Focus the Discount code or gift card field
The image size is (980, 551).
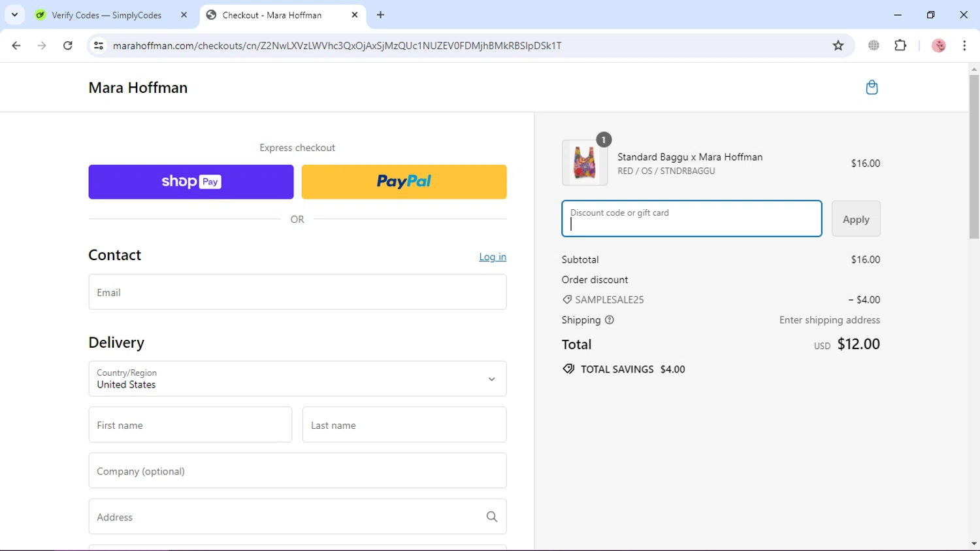692,219
